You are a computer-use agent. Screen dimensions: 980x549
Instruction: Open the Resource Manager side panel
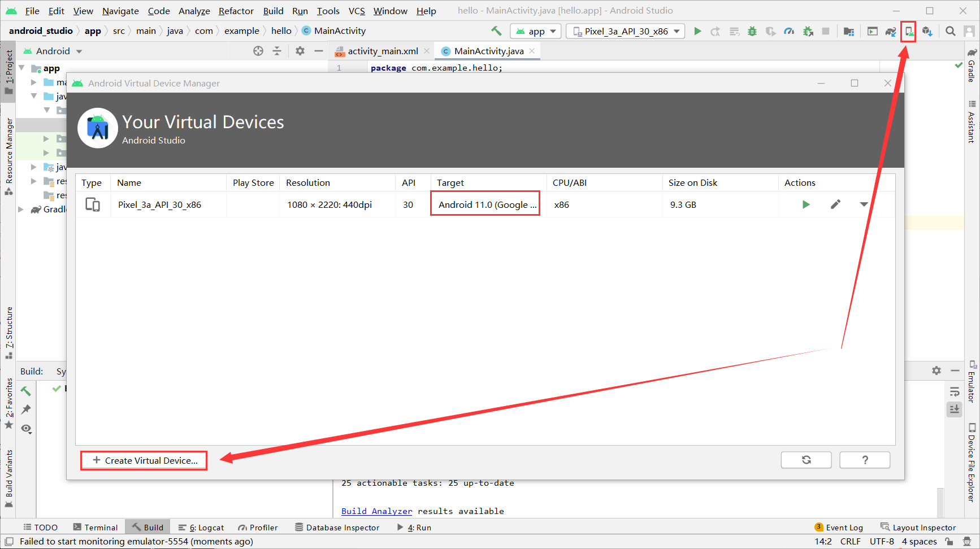pyautogui.click(x=8, y=156)
